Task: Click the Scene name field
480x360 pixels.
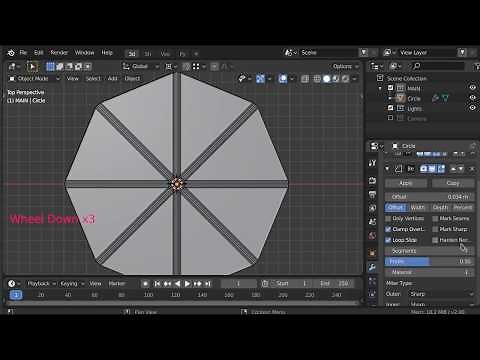Action: [328, 53]
